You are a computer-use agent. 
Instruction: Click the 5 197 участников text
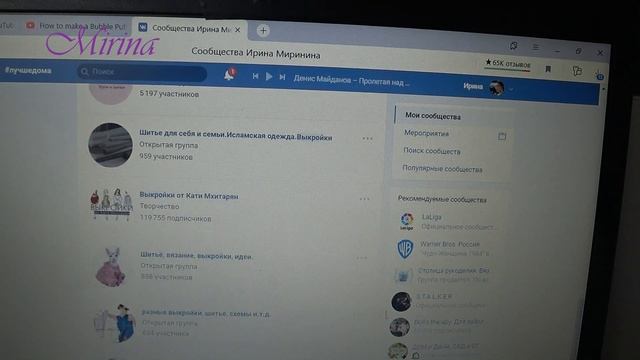pos(169,93)
